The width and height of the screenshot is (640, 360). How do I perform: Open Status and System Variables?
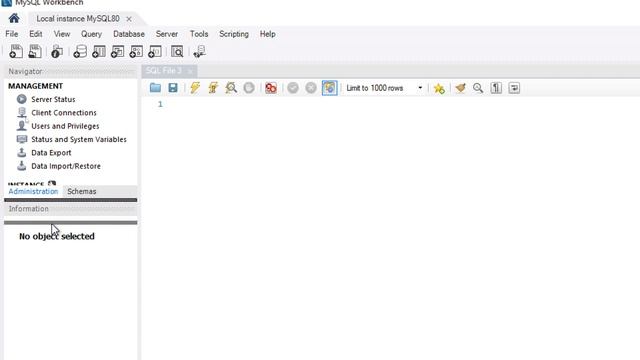point(79,139)
